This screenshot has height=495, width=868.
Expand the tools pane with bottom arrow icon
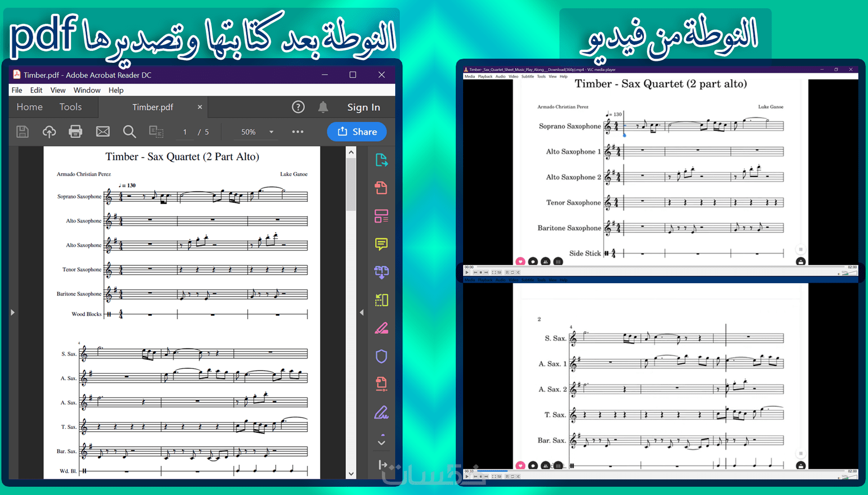click(382, 465)
